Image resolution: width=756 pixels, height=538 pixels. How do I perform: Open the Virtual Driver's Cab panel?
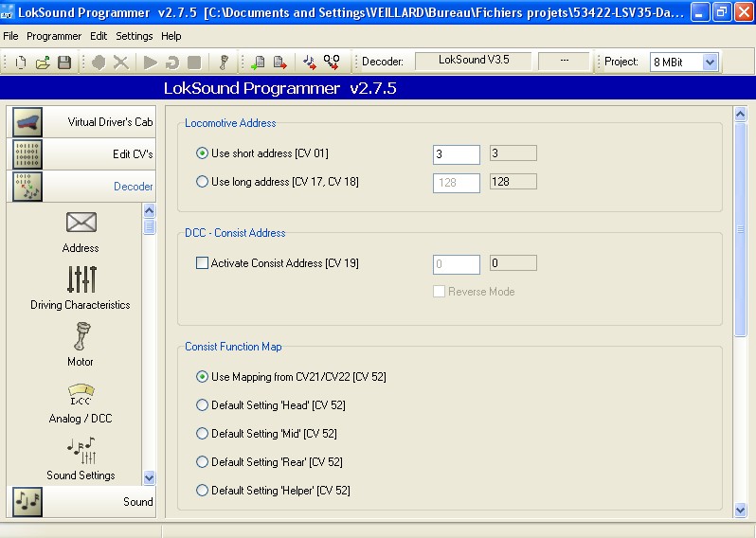tap(81, 122)
